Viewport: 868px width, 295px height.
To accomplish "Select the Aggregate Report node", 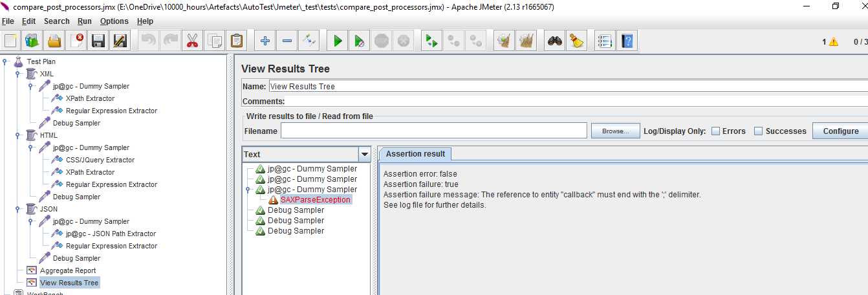I will point(68,270).
